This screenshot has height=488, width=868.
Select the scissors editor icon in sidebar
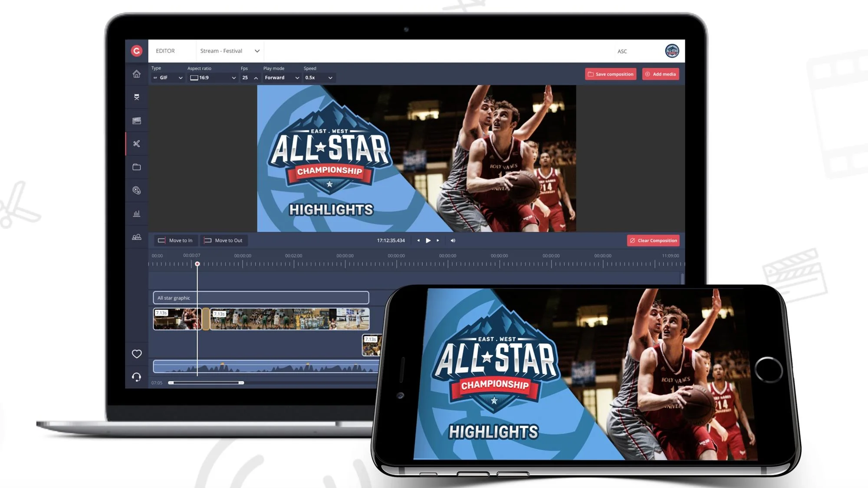click(x=136, y=144)
